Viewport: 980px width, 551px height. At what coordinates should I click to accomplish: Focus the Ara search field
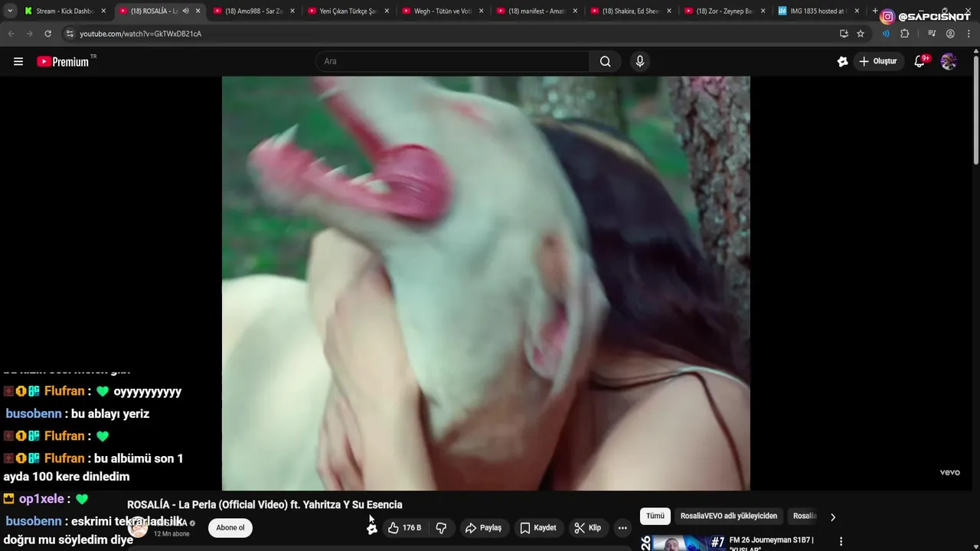(x=452, y=61)
